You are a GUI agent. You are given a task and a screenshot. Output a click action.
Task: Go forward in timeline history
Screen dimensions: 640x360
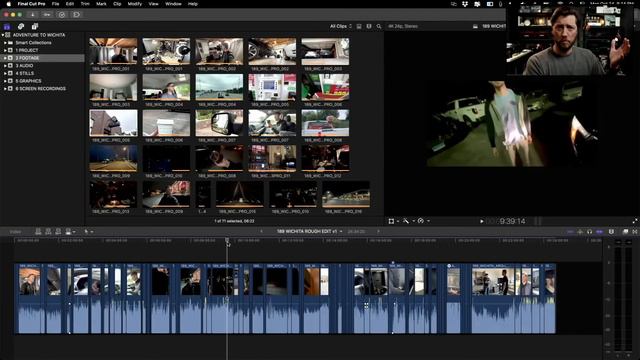(378, 231)
